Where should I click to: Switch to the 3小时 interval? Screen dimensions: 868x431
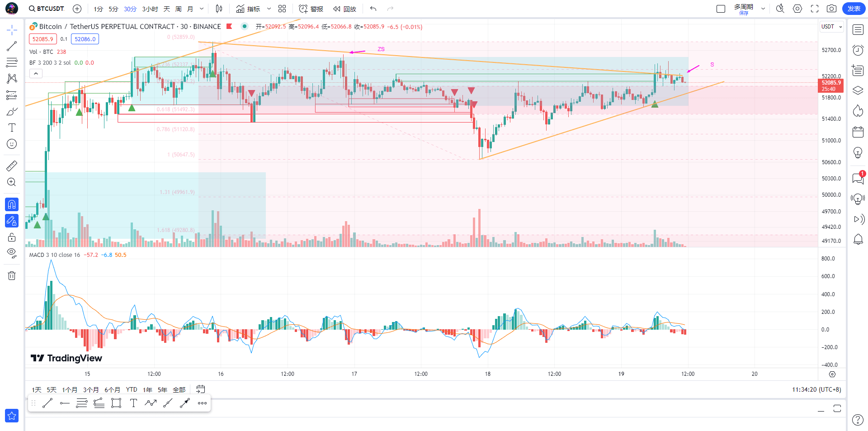click(150, 9)
